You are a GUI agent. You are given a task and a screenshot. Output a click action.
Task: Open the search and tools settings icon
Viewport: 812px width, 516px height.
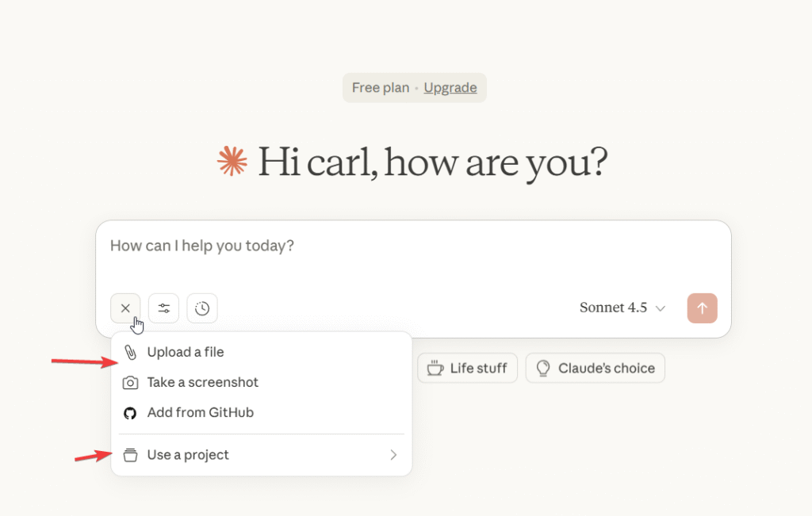(x=164, y=308)
